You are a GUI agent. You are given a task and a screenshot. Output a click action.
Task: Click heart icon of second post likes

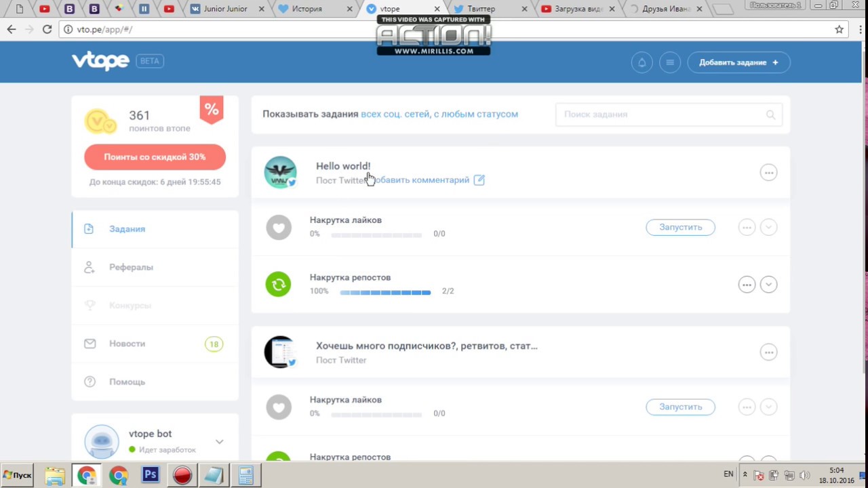pyautogui.click(x=279, y=407)
